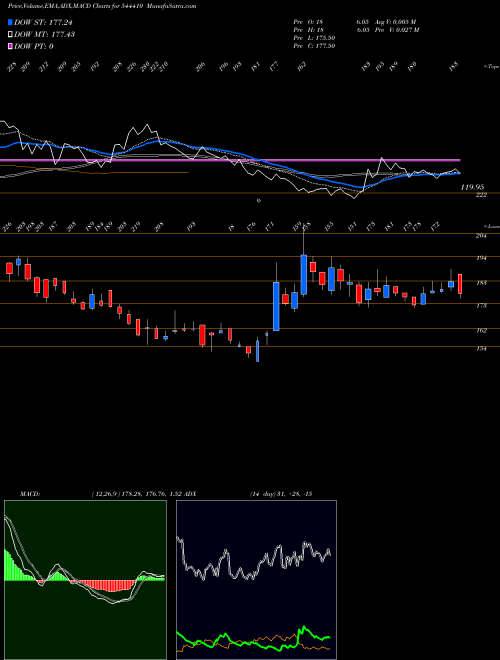The image size is (500, 660).
Task: Click the 173 price axis label
Action: 481,306
